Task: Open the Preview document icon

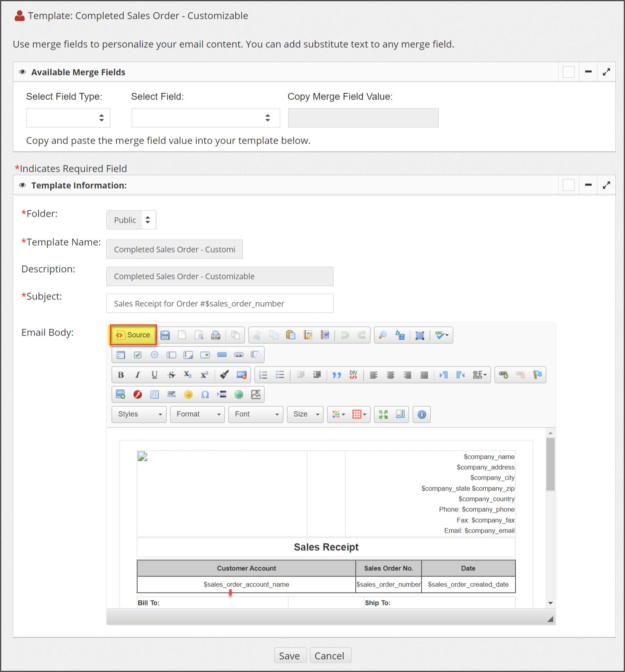Action: point(199,335)
